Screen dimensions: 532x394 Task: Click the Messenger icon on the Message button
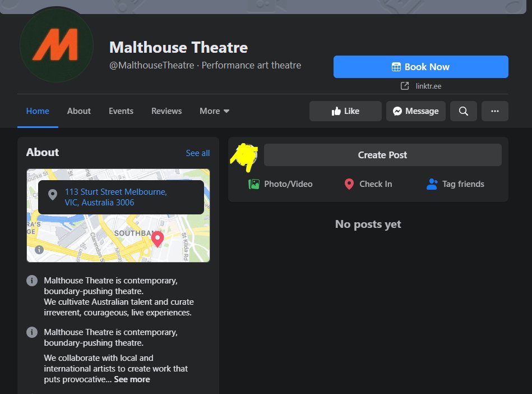397,111
